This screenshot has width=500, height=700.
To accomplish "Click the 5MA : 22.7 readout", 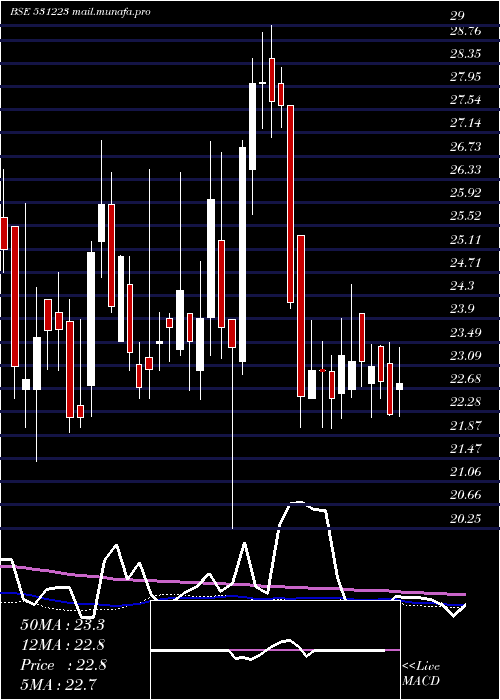I will tap(59, 684).
